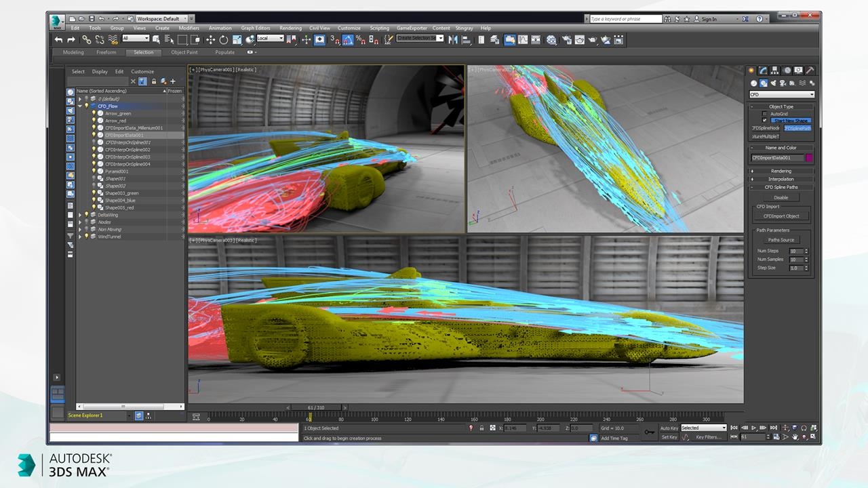Expand the Rendering rollout
The width and height of the screenshot is (868, 488).
[781, 171]
